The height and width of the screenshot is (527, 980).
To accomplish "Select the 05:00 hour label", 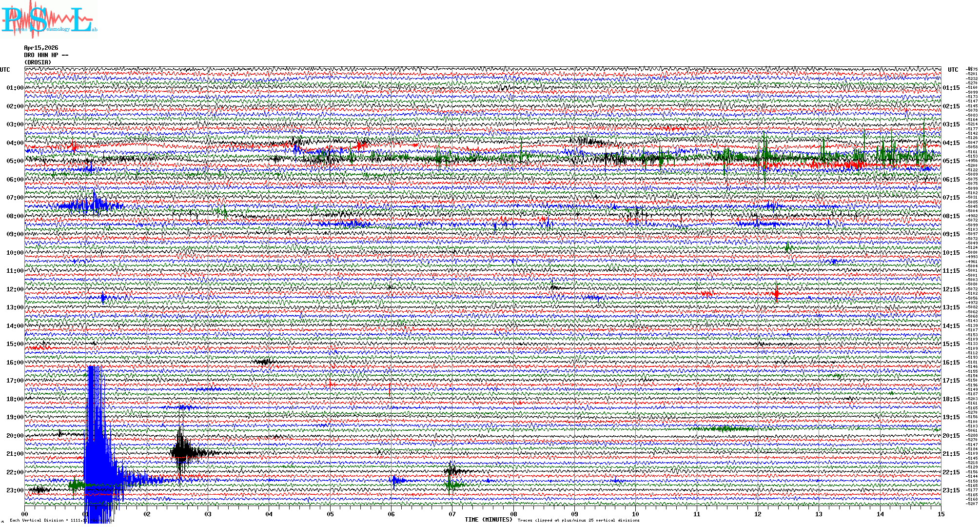I will (15, 161).
